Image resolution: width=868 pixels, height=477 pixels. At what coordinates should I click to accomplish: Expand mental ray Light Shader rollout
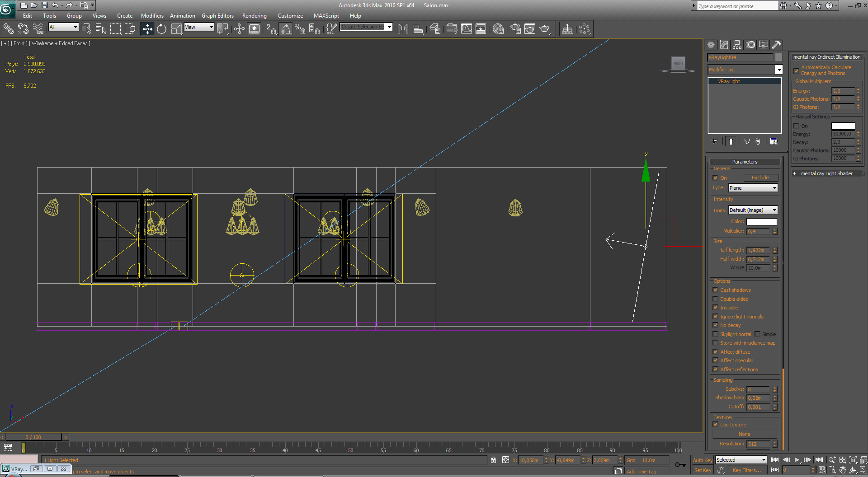[826, 173]
